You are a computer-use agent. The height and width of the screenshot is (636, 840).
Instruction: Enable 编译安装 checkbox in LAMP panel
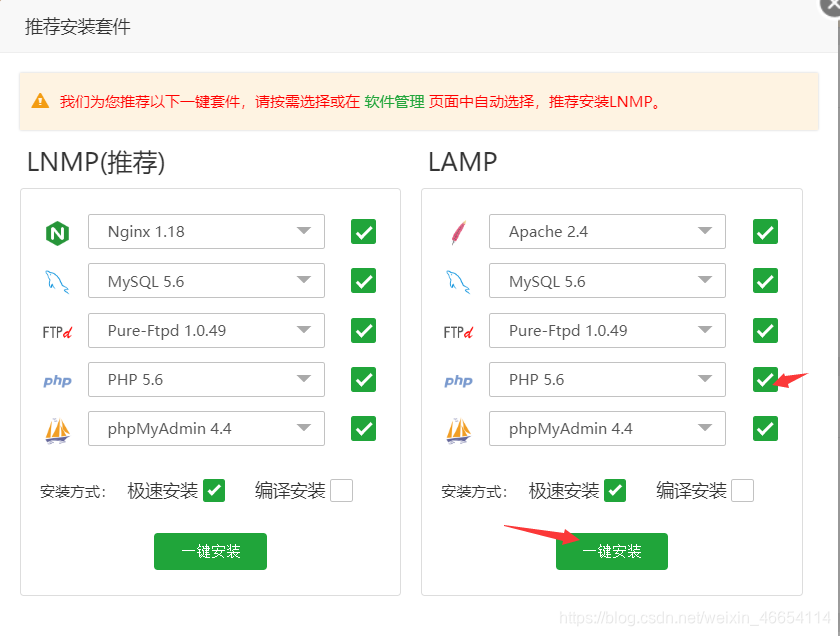click(x=742, y=490)
